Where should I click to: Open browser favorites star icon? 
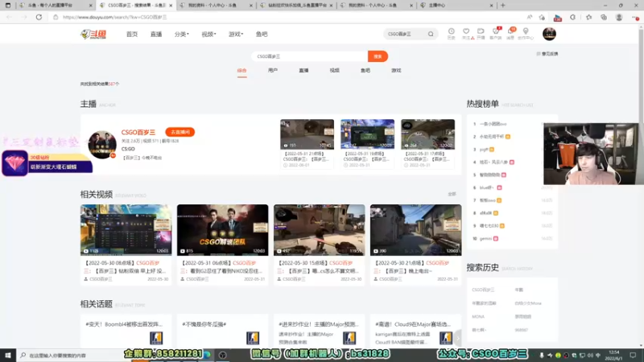pyautogui.click(x=589, y=17)
